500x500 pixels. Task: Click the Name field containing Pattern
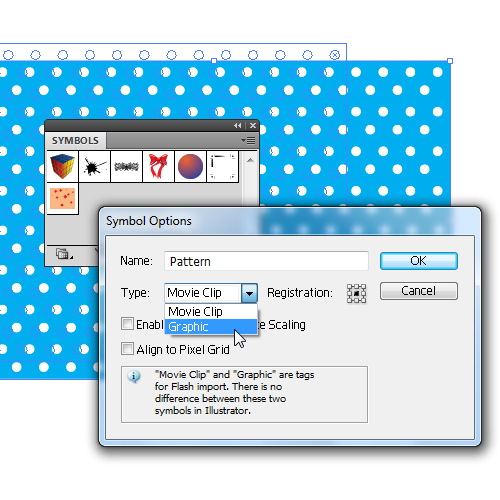point(266,261)
